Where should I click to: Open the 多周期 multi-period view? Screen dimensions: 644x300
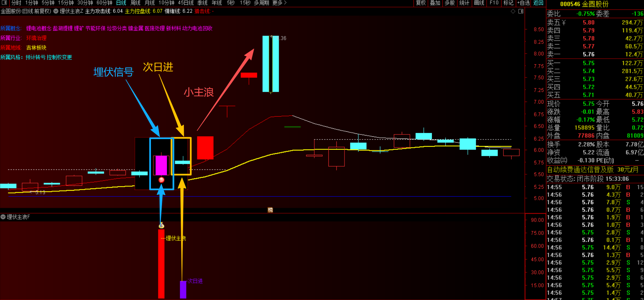pos(261,3)
